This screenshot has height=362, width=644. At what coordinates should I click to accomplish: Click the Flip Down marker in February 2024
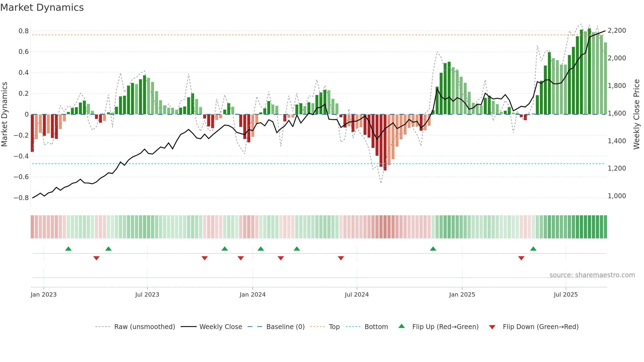point(281,258)
